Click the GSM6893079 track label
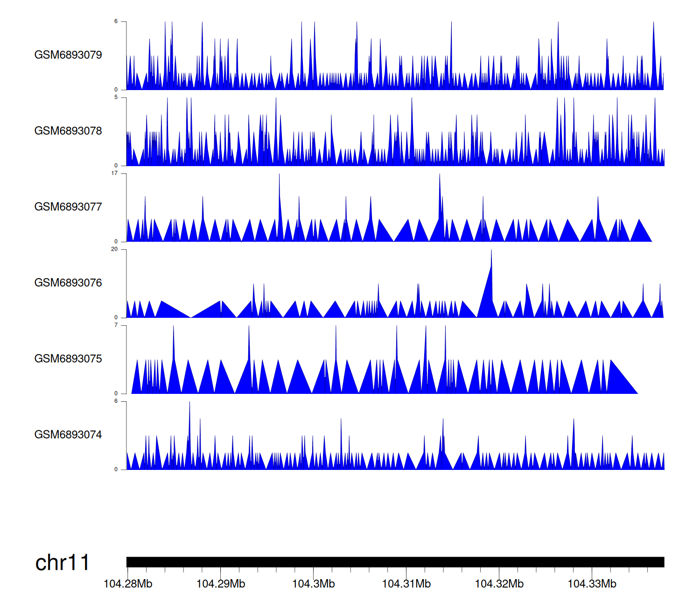 point(68,55)
